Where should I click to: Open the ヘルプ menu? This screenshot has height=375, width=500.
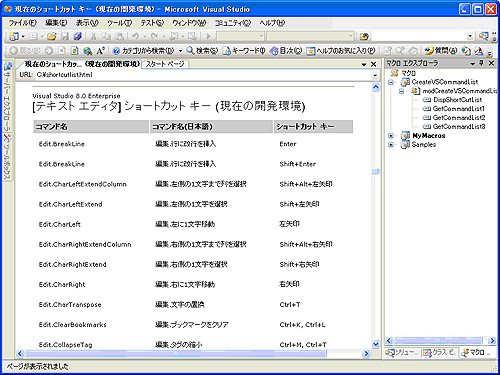pos(272,23)
